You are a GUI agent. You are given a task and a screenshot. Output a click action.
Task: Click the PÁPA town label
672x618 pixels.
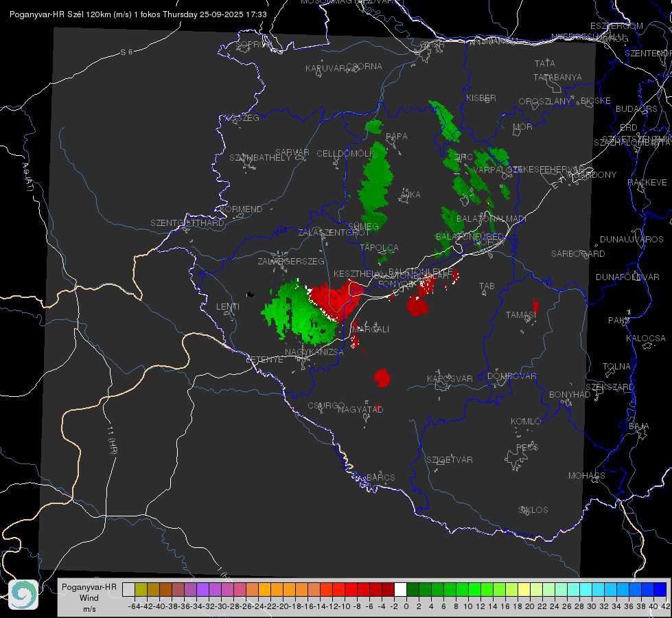click(x=397, y=137)
